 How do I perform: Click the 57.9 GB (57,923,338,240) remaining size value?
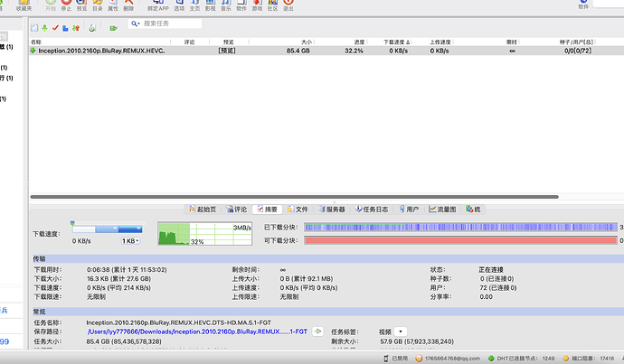(x=417, y=341)
